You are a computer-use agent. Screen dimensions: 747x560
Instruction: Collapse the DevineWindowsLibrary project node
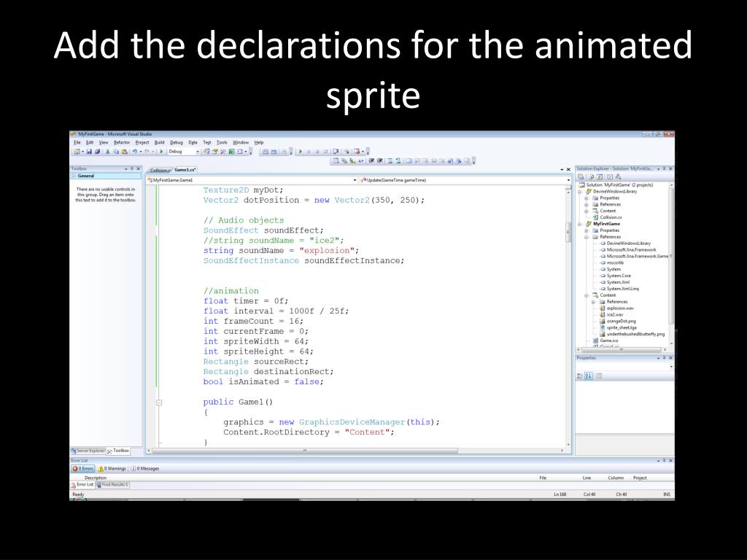pyautogui.click(x=580, y=192)
